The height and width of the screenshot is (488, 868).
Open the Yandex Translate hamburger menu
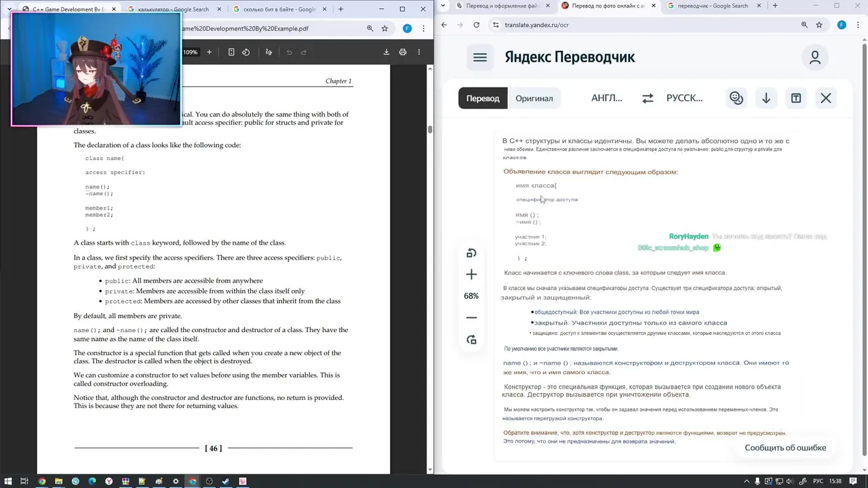480,58
